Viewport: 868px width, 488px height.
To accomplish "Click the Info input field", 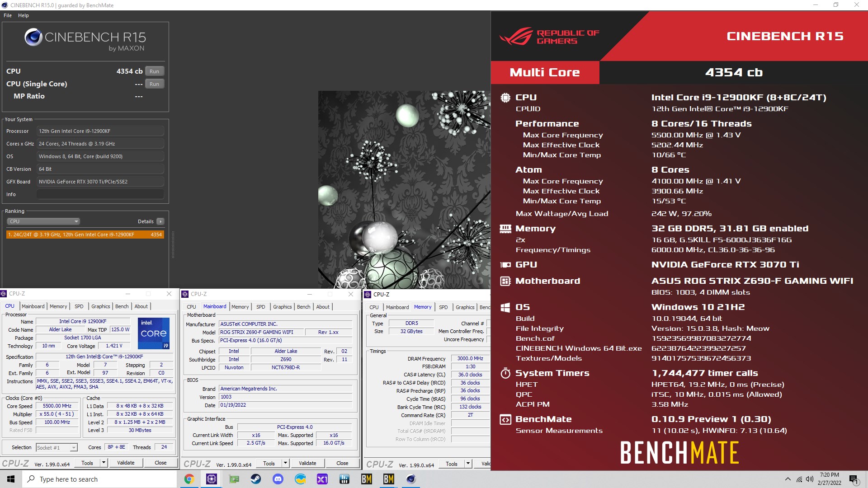I will (x=100, y=194).
